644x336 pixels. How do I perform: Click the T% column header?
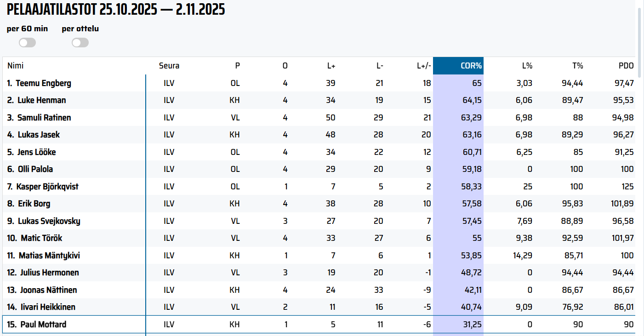(x=577, y=66)
